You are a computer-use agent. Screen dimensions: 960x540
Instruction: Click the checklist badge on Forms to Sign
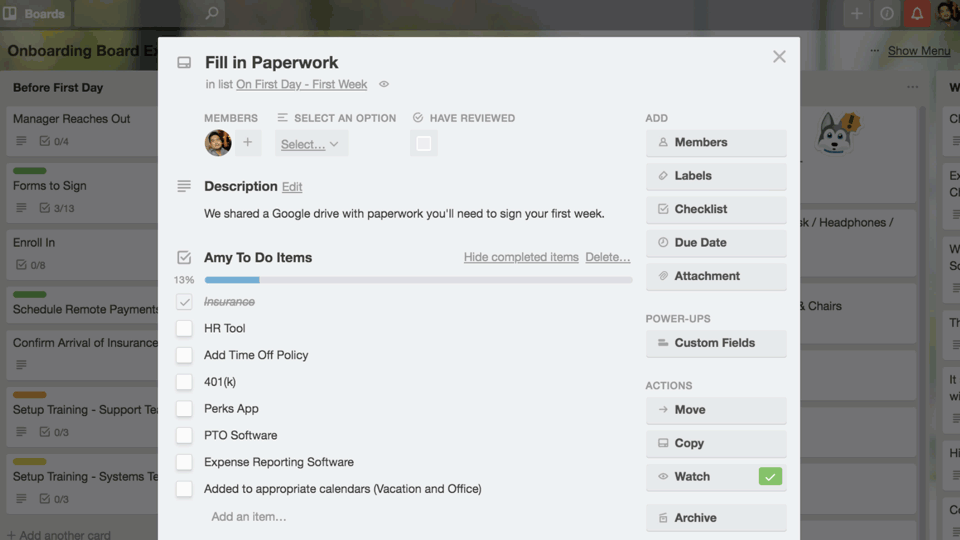(57, 208)
